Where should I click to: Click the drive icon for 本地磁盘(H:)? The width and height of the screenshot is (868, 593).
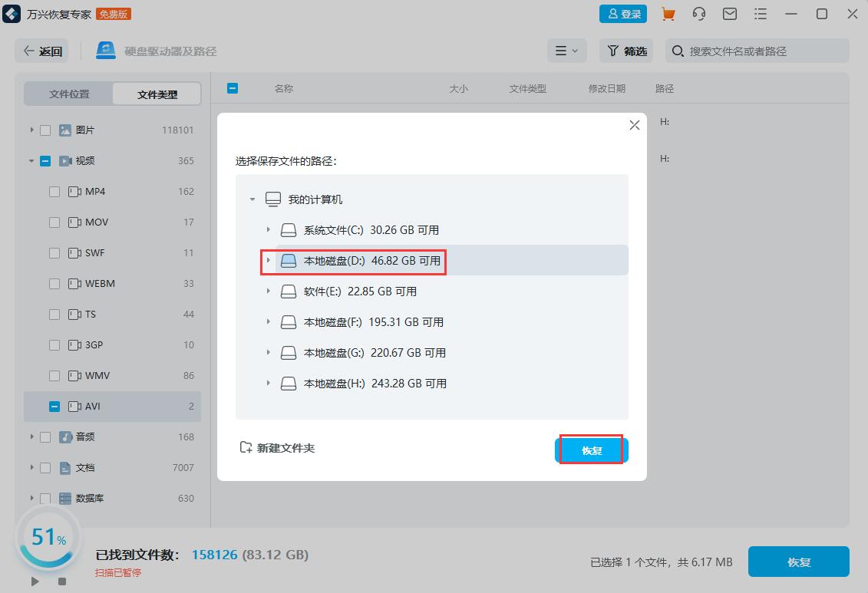[289, 384]
